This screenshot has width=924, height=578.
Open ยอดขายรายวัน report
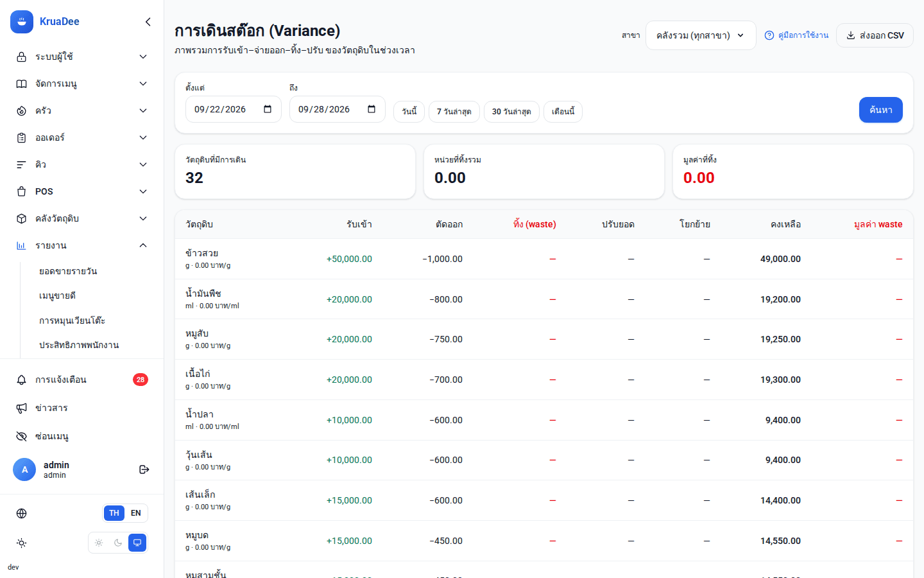(68, 271)
